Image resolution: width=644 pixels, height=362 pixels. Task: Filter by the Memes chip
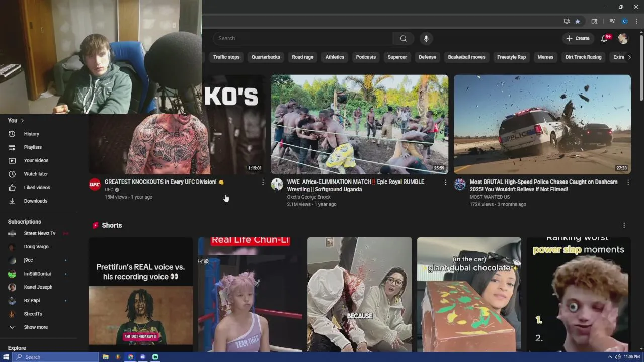pos(545,57)
